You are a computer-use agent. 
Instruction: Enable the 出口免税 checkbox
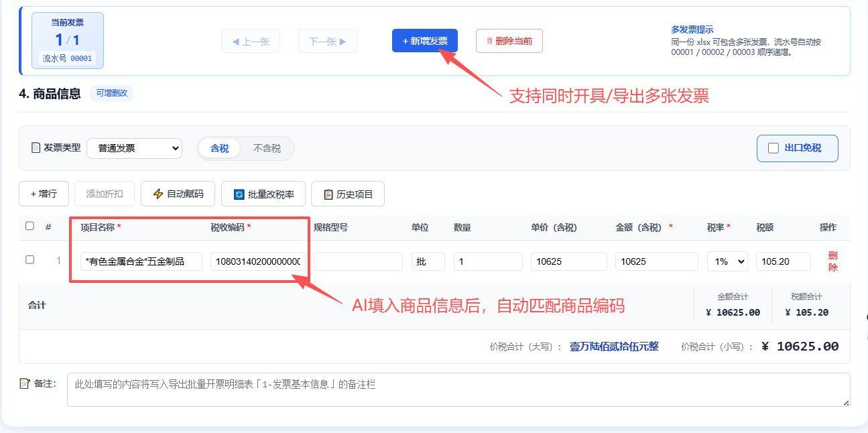pos(773,148)
